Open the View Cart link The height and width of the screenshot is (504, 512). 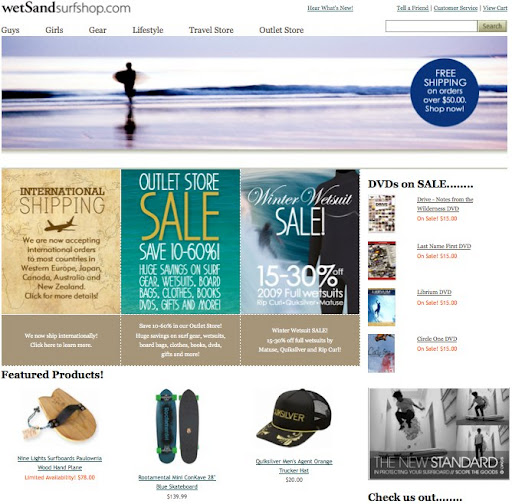tap(495, 8)
